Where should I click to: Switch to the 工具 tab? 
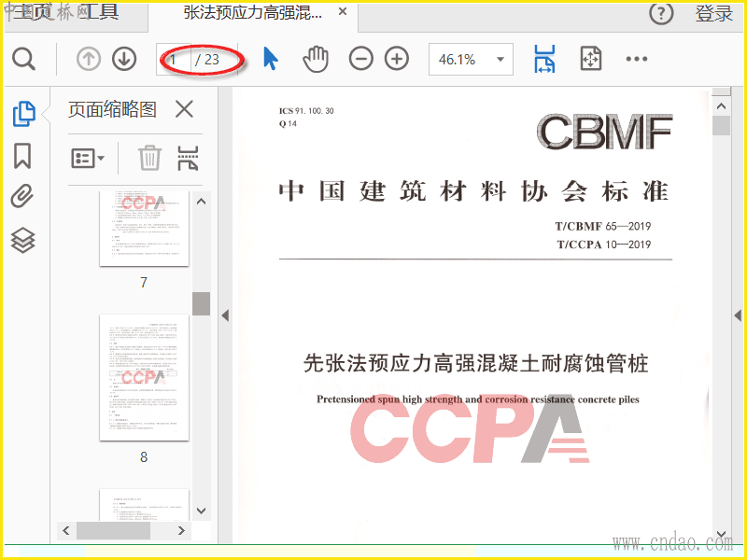pyautogui.click(x=99, y=13)
